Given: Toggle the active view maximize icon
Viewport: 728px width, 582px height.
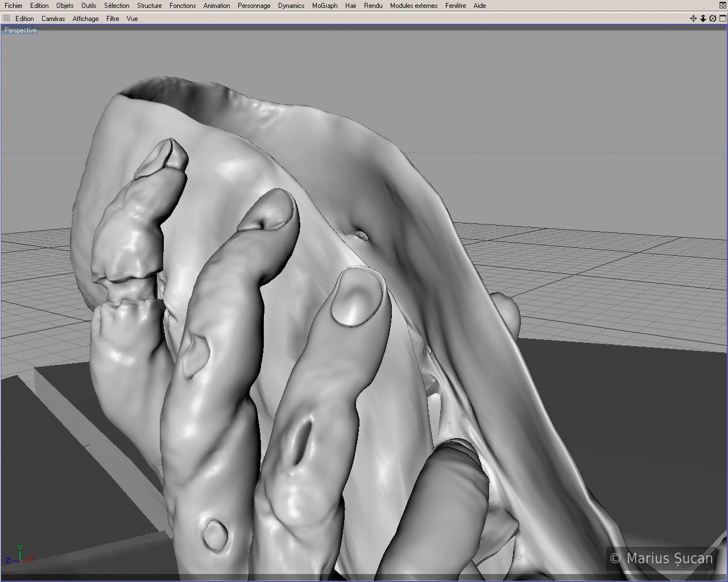Looking at the screenshot, I should [x=722, y=19].
